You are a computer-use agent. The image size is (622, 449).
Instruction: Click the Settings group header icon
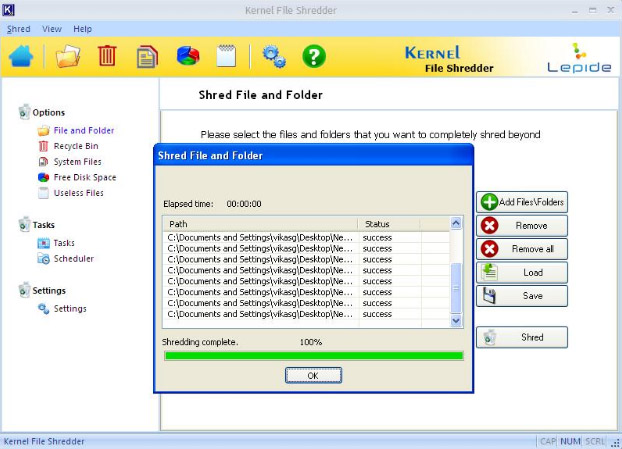pos(24,290)
